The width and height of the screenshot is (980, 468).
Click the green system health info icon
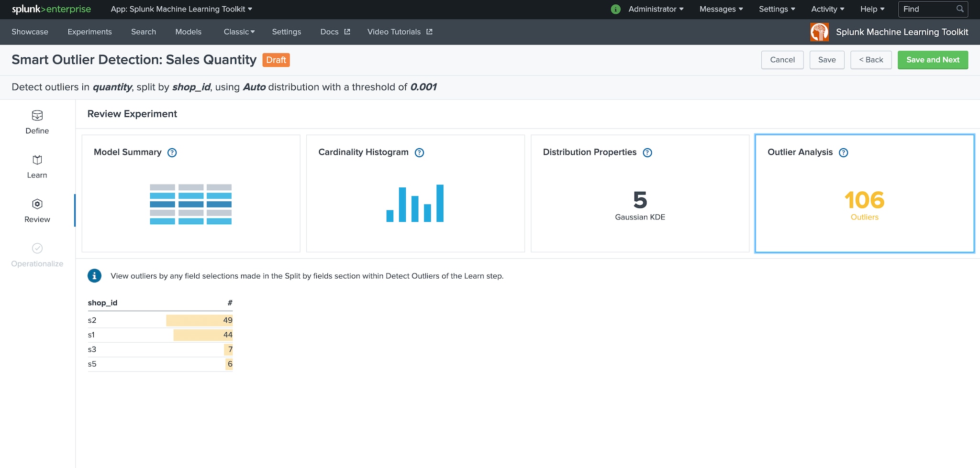[x=616, y=9]
